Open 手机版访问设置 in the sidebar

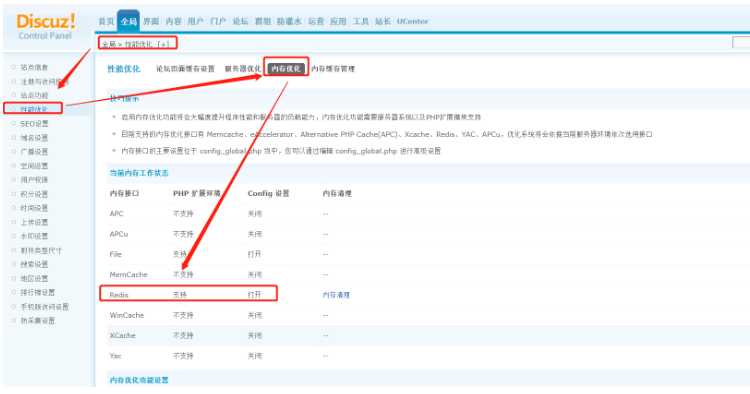[44, 306]
